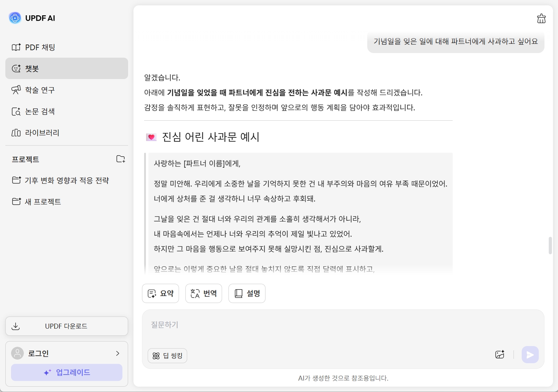Screen dimensions: 558x392
Task: Click the 논문 검색 search document icon
Action: click(16, 111)
